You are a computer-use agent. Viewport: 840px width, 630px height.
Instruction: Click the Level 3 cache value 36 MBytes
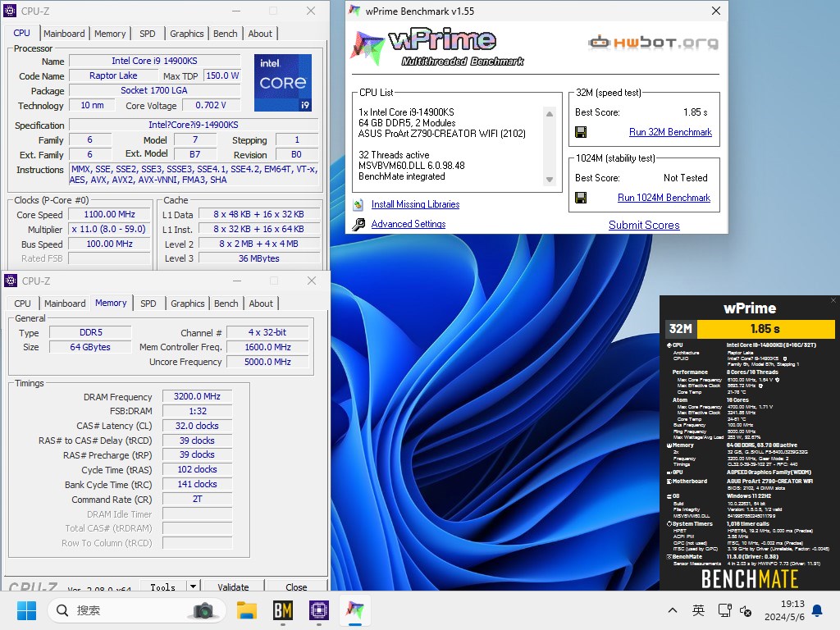pyautogui.click(x=258, y=258)
